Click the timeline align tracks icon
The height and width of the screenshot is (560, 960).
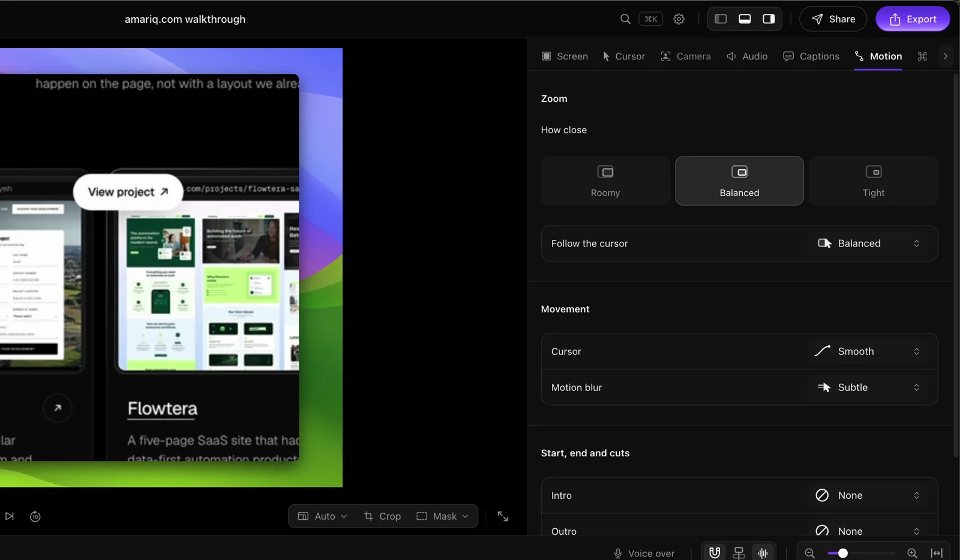pos(739,553)
